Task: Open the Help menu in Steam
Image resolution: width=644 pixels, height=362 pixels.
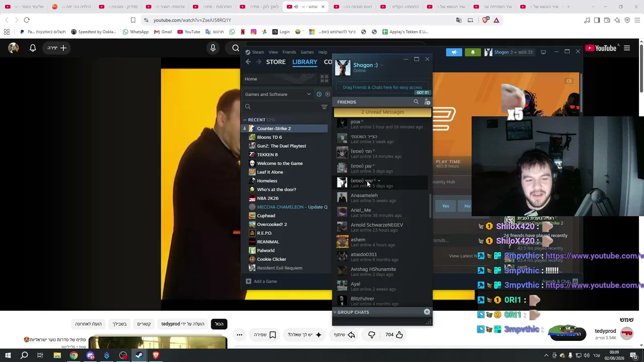Action: pos(323,52)
